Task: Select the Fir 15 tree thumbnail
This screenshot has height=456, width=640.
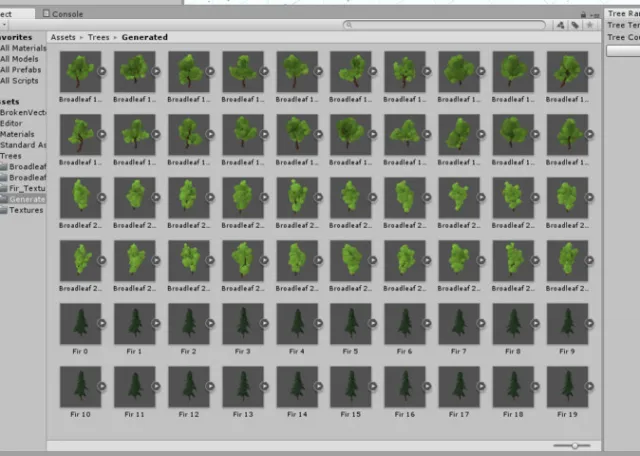Action: tap(351, 387)
